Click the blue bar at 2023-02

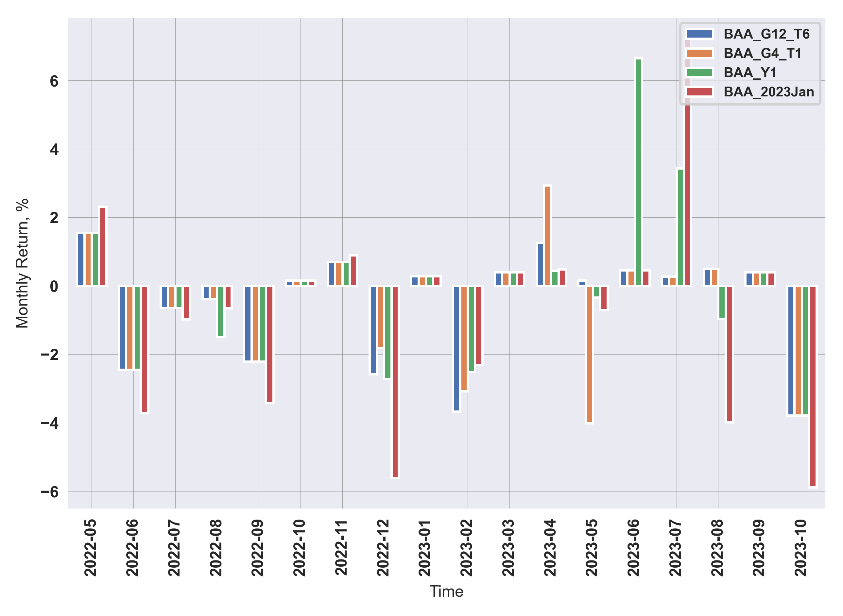456,348
